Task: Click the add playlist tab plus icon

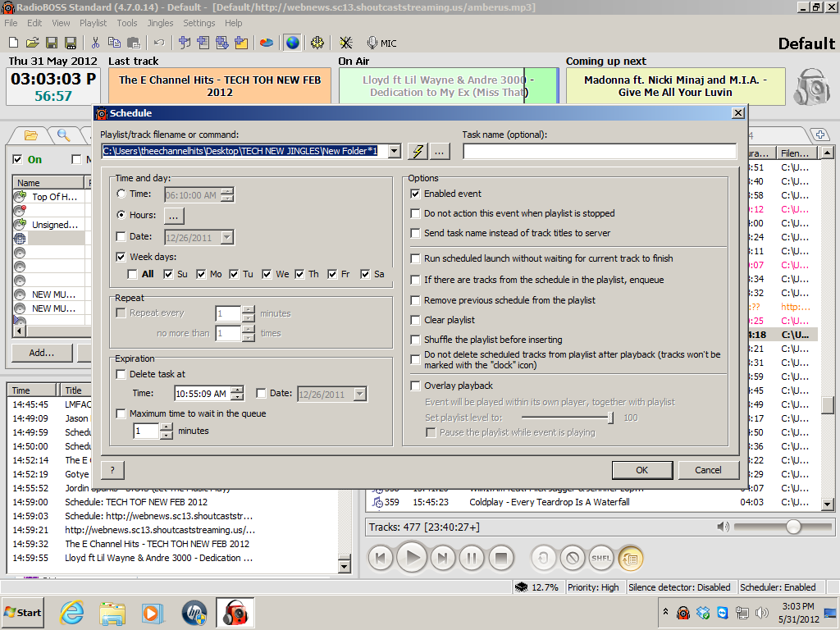Action: 819,135
